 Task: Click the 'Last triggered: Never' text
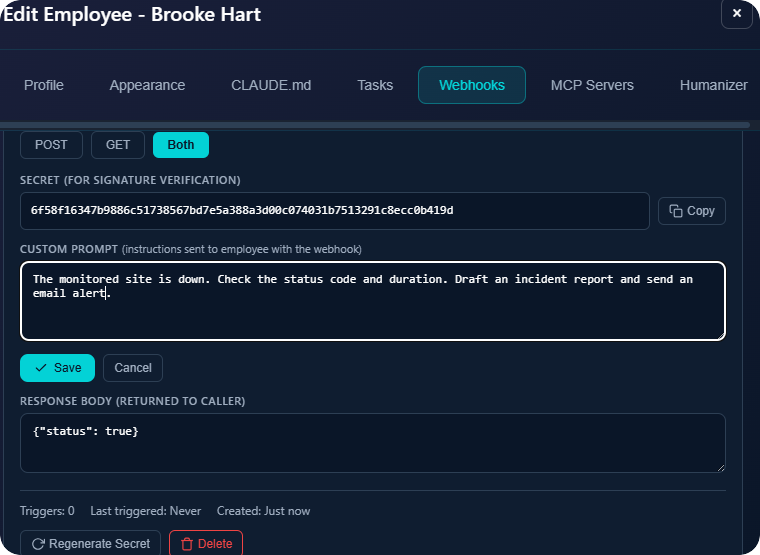tap(145, 511)
